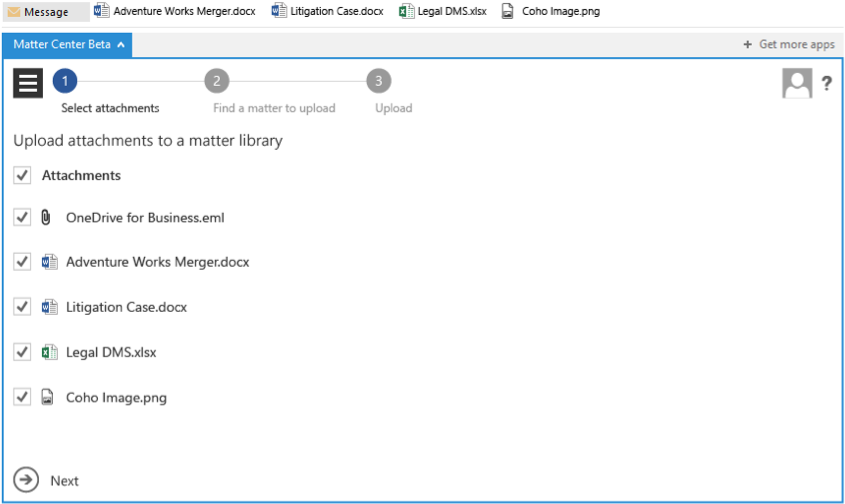Open the Legal DMS.xlsx attachment at top
845x504 pixels.
point(442,11)
